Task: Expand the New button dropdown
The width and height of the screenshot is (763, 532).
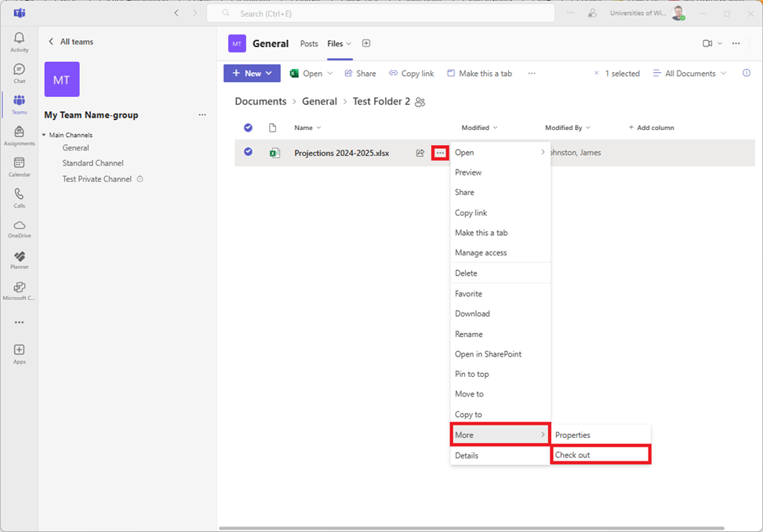Action: tap(252, 73)
